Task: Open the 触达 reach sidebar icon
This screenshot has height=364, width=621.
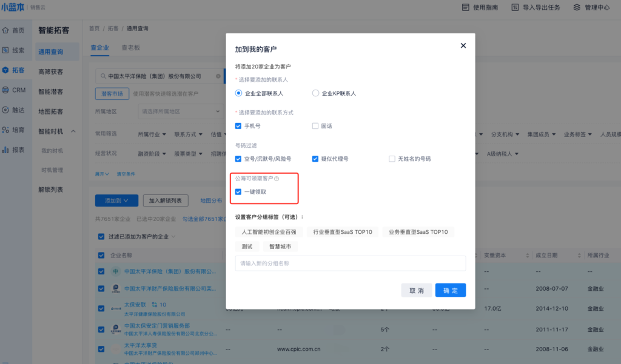Action: tap(6, 110)
